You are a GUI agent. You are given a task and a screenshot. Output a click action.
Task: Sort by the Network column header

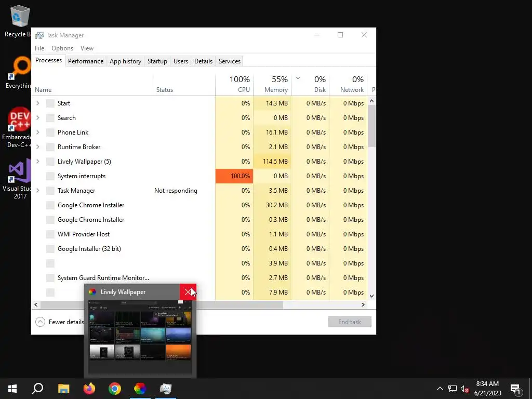348,84
